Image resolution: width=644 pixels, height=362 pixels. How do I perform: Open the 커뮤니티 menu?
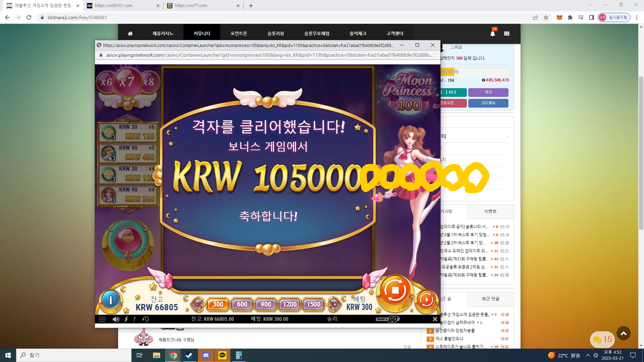click(202, 34)
